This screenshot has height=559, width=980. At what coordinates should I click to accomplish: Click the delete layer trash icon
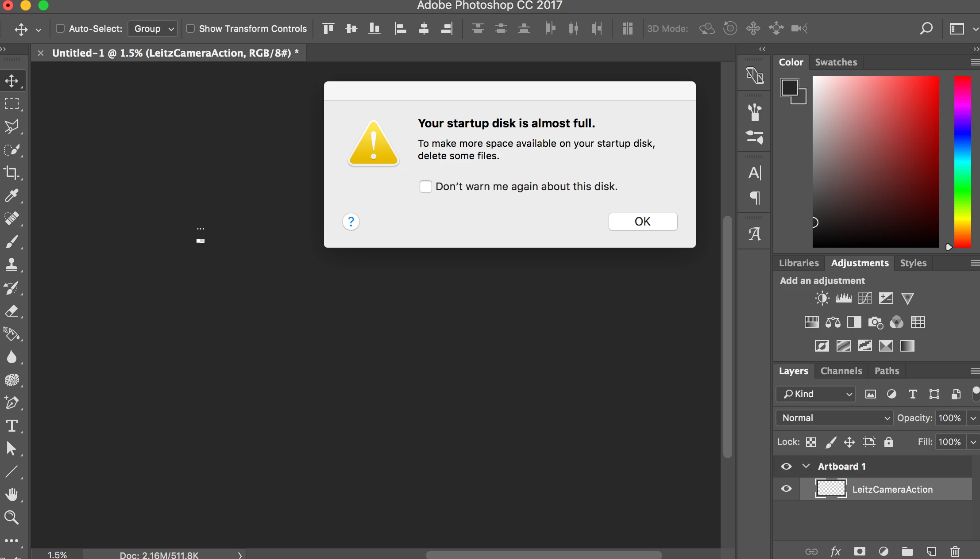955,551
